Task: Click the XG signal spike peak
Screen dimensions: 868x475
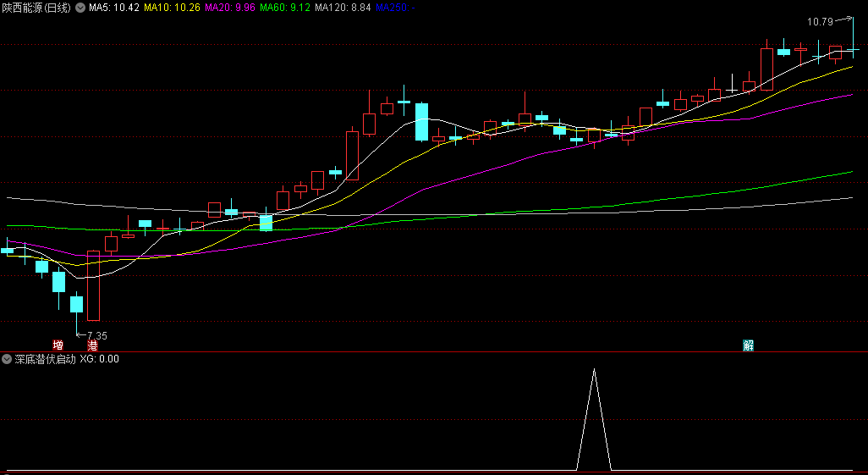Action: tap(595, 369)
